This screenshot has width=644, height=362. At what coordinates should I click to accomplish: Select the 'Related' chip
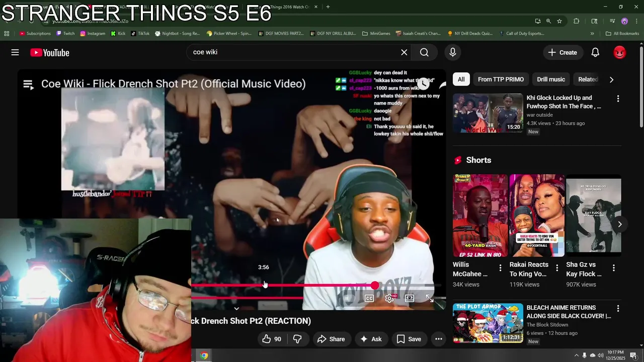(x=588, y=79)
